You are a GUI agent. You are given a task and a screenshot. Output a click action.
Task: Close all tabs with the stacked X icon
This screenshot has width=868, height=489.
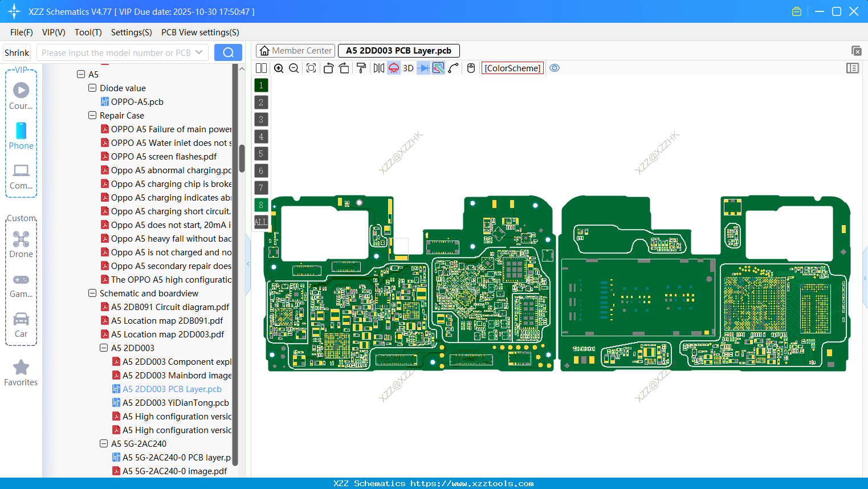pyautogui.click(x=856, y=51)
